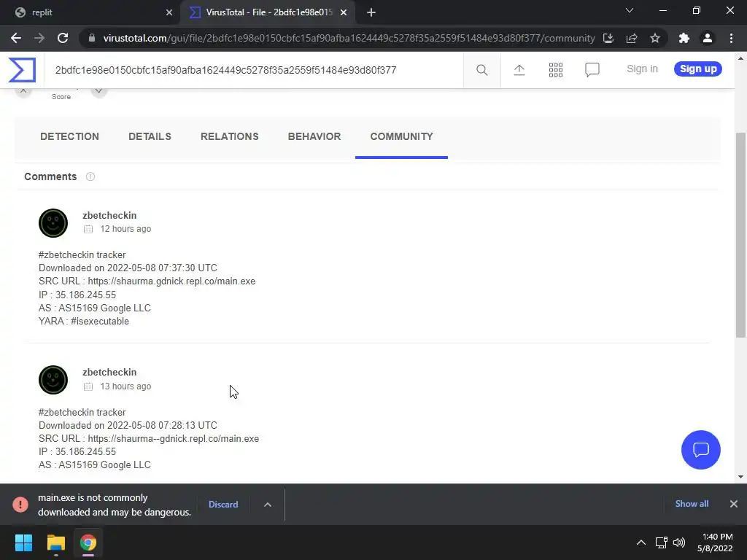Open Chrome profile icon

click(708, 38)
